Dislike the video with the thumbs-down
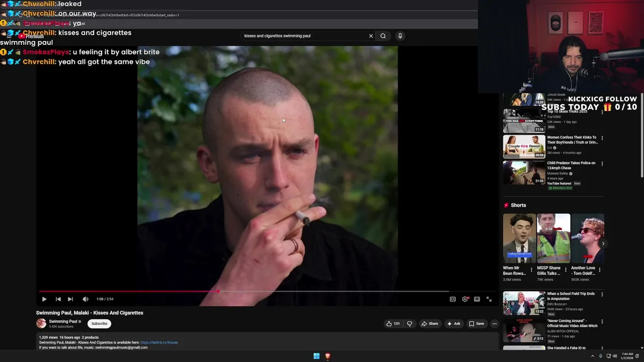This screenshot has height=362, width=644. [x=409, y=324]
